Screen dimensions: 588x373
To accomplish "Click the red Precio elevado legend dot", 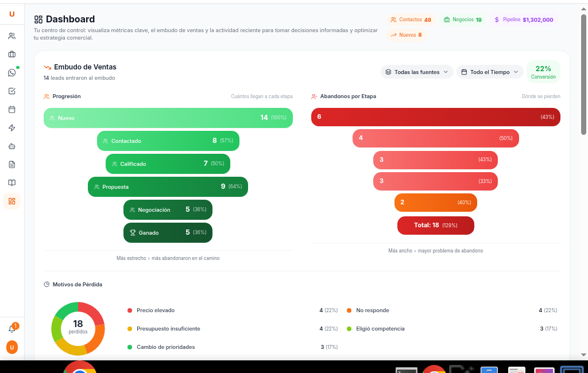I will [x=130, y=310].
